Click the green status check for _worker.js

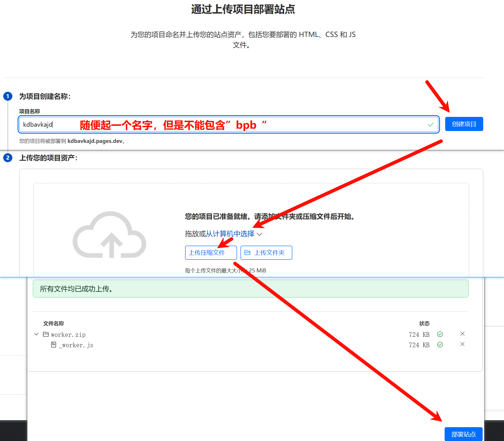(440, 345)
